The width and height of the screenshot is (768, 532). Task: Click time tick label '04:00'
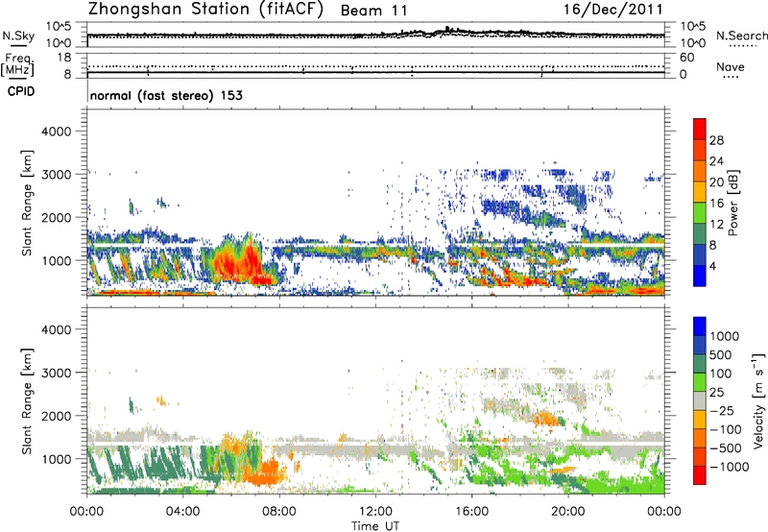click(182, 512)
